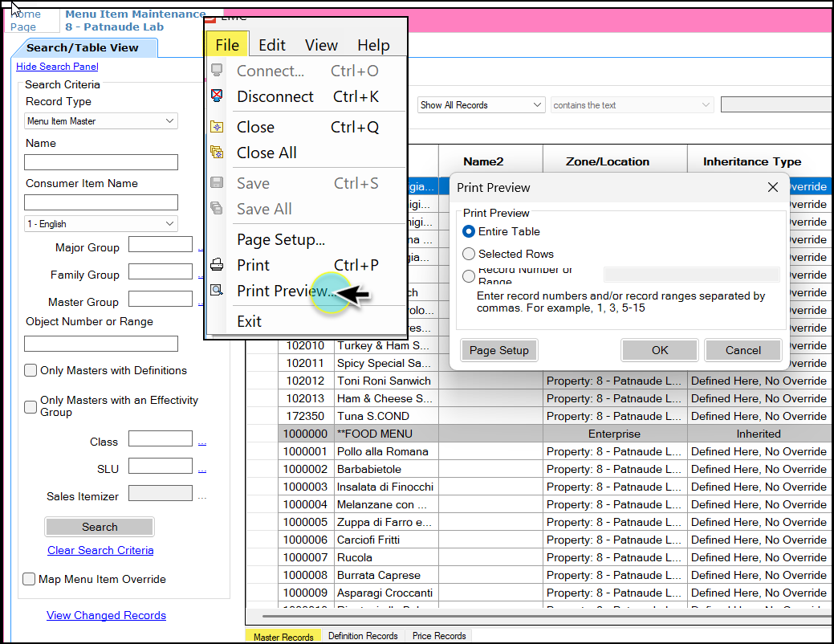834x644 pixels.
Task: Click the Clear Search Criteria link
Action: (100, 550)
